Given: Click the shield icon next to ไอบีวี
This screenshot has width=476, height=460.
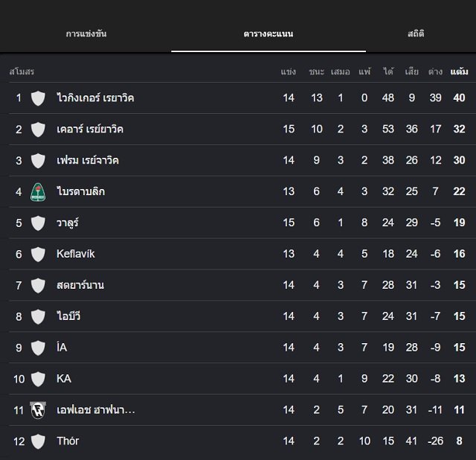Looking at the screenshot, I should [38, 316].
